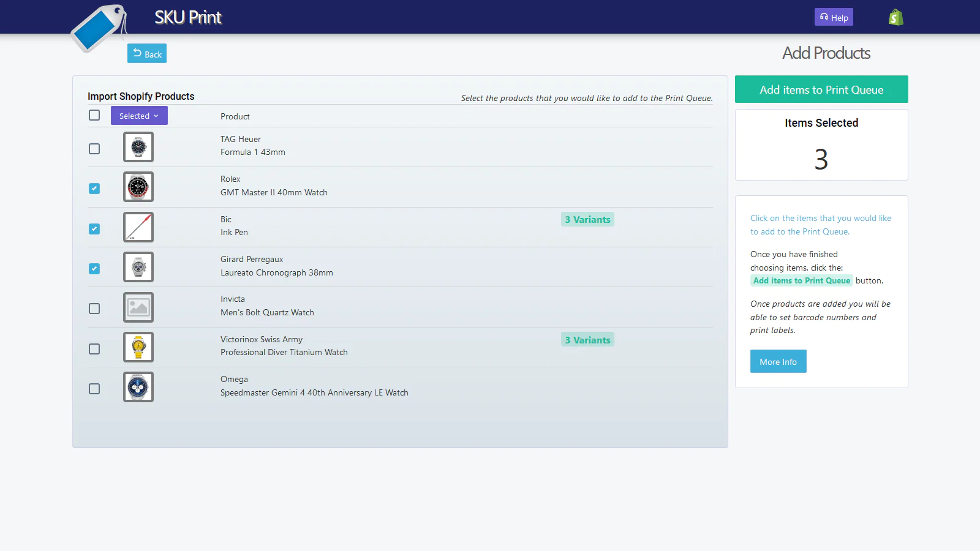Expand 3 Variants for Victorinox Swiss Army
Image resolution: width=980 pixels, height=551 pixels.
tap(587, 339)
